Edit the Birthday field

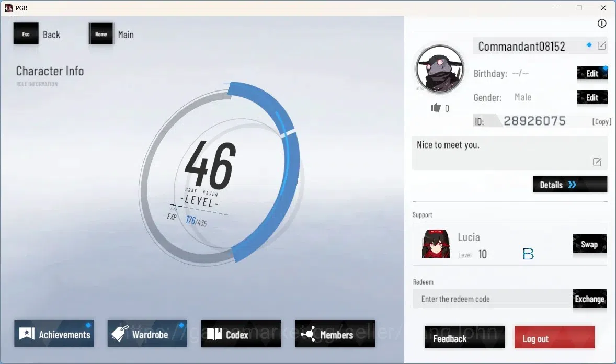click(592, 73)
